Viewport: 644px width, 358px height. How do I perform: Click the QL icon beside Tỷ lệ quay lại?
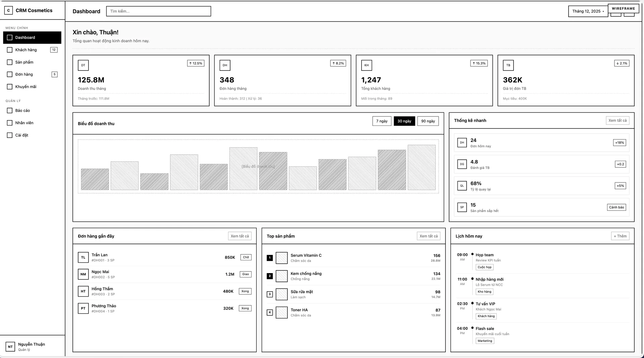[x=462, y=186]
